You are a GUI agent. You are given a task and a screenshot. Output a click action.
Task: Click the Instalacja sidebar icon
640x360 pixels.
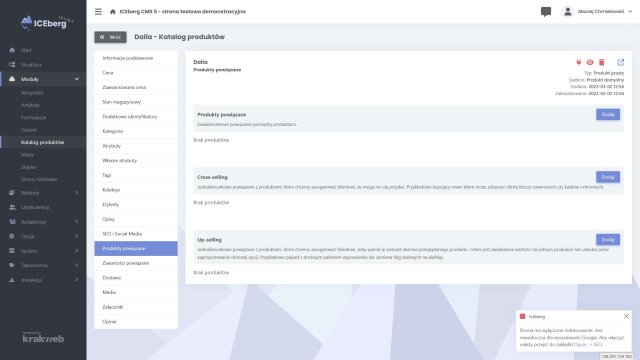coord(12,280)
